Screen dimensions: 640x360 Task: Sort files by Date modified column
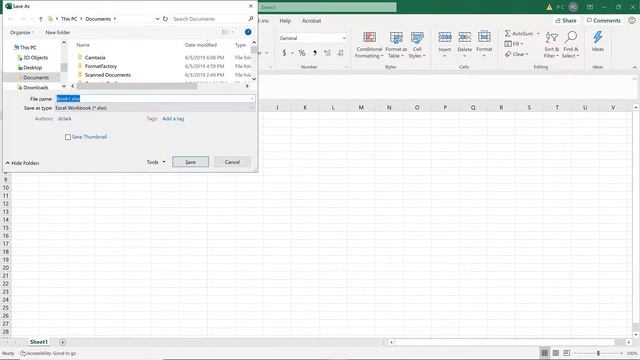click(x=201, y=45)
